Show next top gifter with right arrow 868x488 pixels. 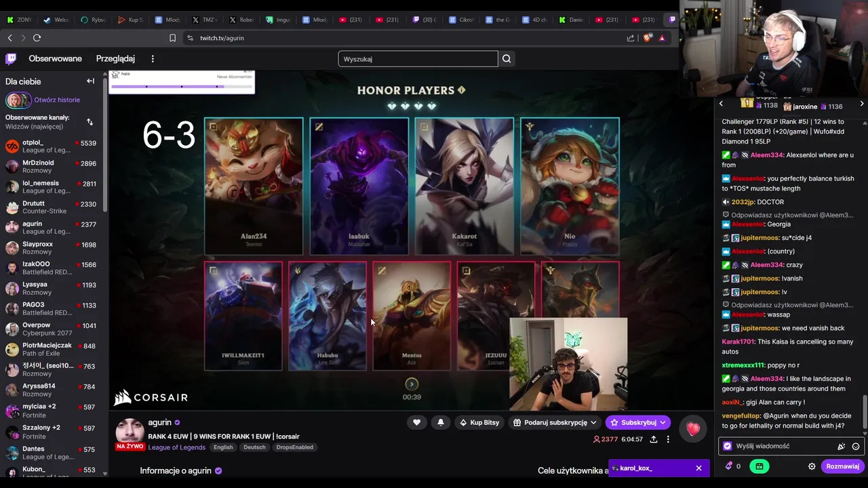(862, 104)
